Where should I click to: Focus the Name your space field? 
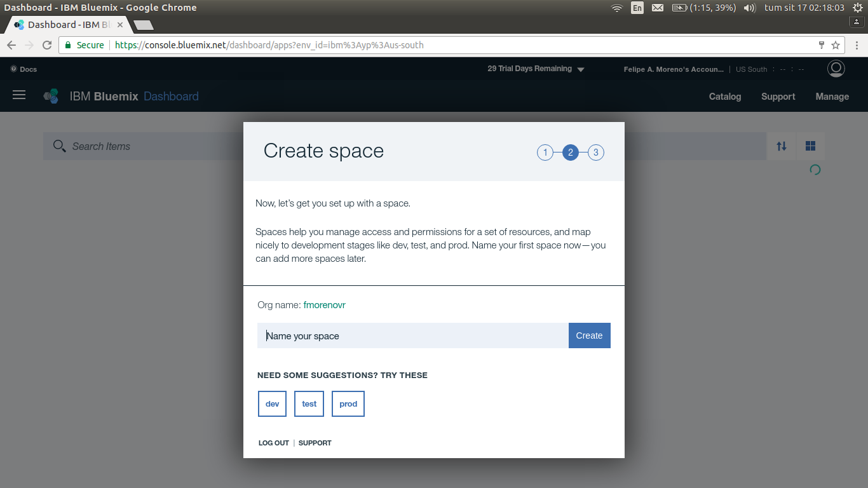pos(413,335)
